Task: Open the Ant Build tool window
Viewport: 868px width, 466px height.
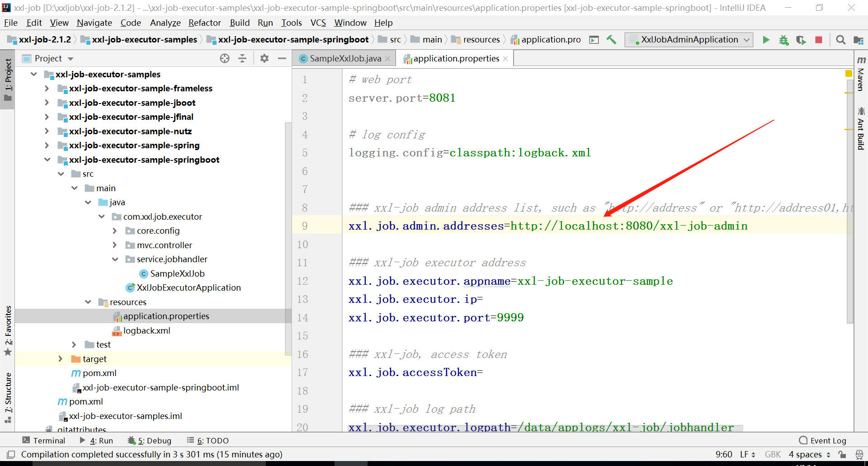Action: [861, 128]
